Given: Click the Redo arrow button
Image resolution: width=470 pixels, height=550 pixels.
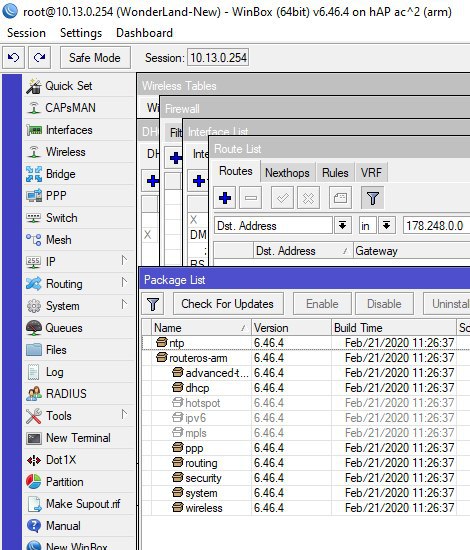Looking at the screenshot, I should point(40,58).
